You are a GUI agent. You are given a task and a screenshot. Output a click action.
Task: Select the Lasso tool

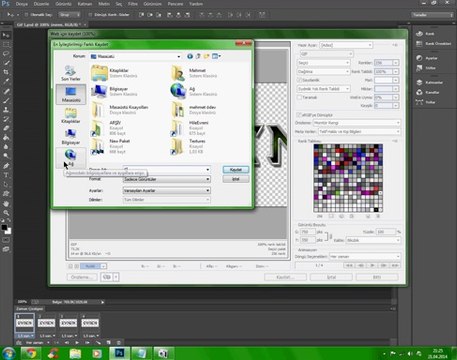point(6,54)
